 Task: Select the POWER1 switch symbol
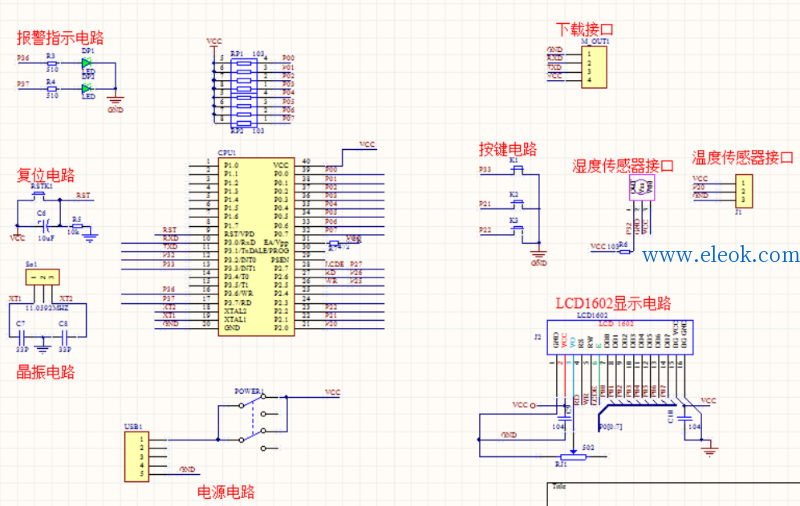tap(253, 422)
